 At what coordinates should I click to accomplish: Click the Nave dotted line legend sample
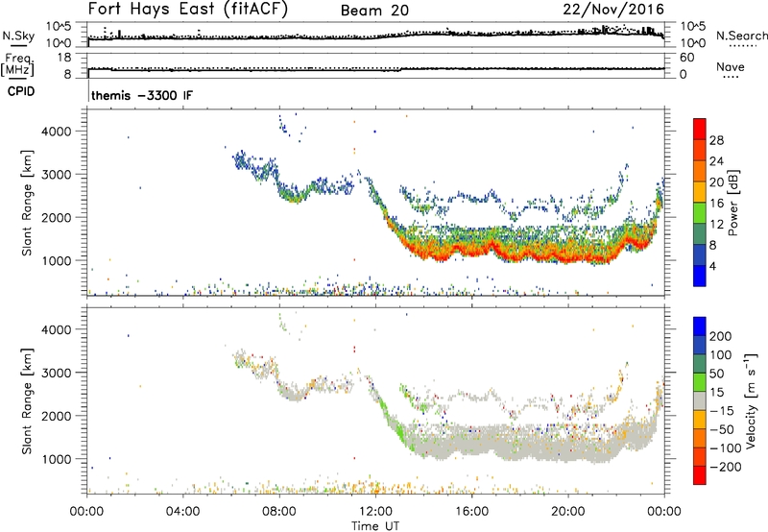tap(732, 78)
